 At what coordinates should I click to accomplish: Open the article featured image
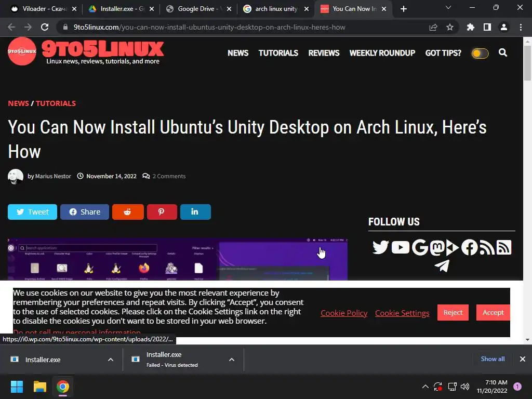tap(178, 259)
